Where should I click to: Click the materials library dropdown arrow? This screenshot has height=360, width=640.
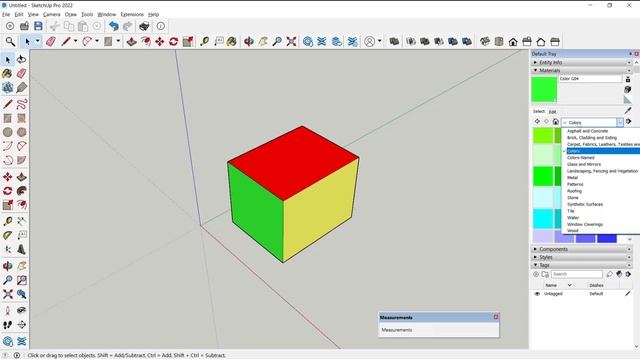click(620, 122)
